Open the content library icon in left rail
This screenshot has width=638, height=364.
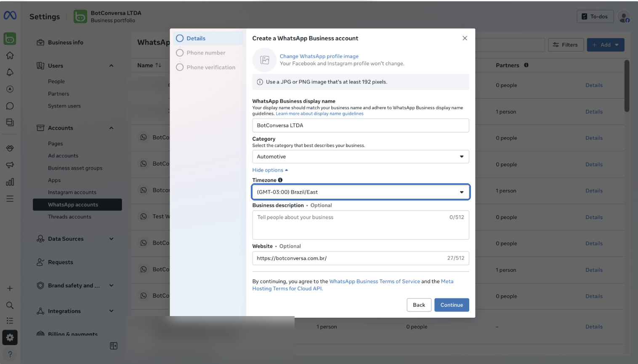(x=10, y=122)
